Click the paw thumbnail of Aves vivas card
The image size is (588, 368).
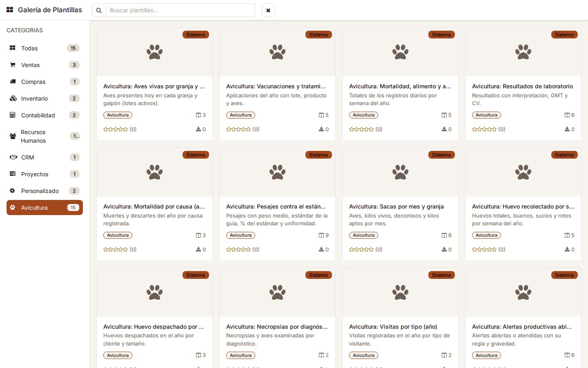[155, 52]
